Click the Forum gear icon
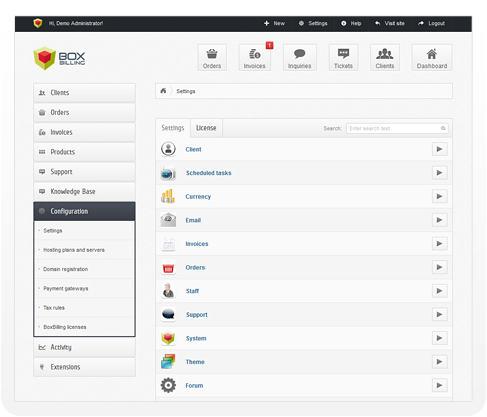 [168, 385]
